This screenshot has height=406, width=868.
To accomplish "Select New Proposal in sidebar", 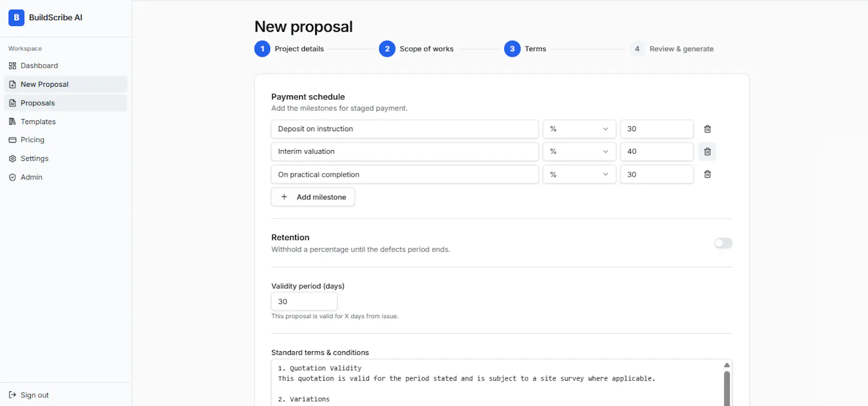I will coord(66,84).
